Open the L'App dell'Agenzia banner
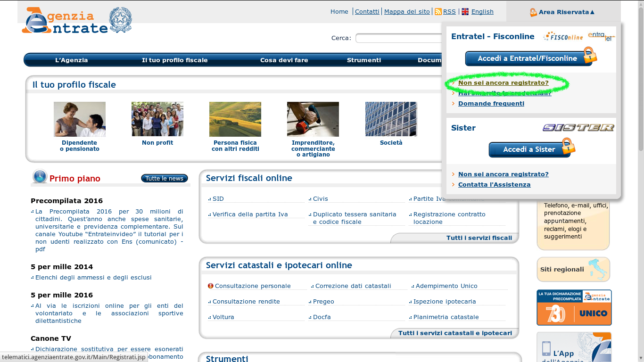The image size is (644, 362). click(x=574, y=347)
